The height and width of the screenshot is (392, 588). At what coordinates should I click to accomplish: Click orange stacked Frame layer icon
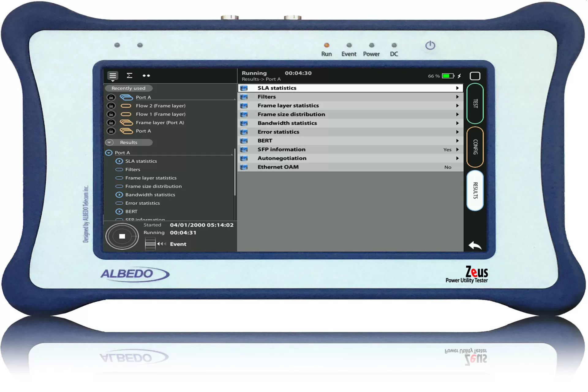coord(126,123)
